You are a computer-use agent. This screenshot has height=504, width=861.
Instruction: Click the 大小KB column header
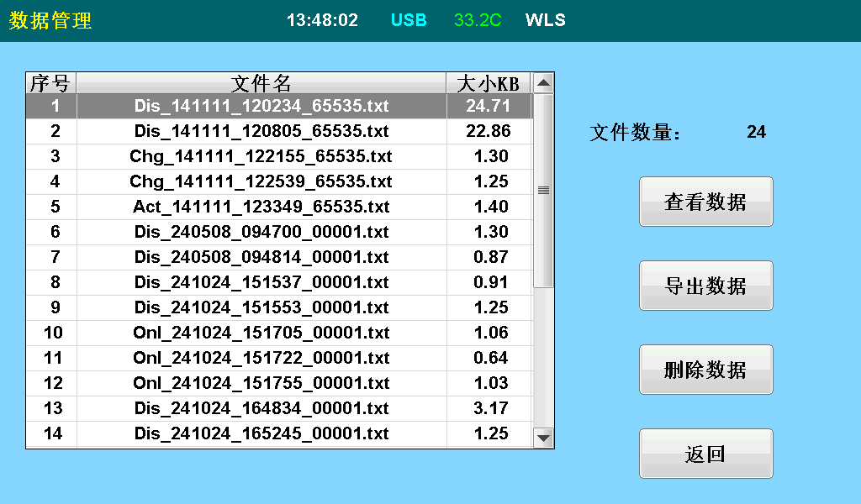[x=489, y=82]
